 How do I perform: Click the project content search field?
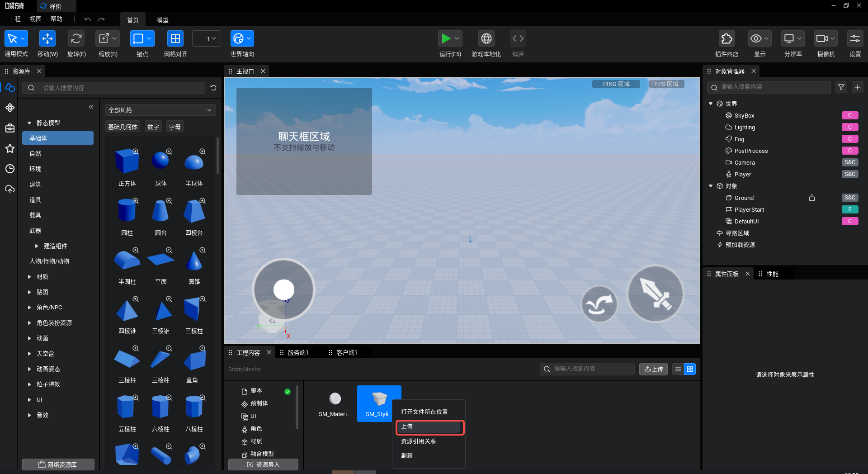click(x=587, y=369)
